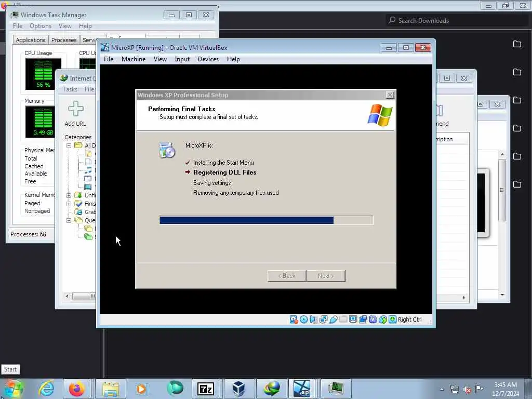Click the USB devices indicator in VirtualBox status bar
532x399 pixels.
point(333,320)
